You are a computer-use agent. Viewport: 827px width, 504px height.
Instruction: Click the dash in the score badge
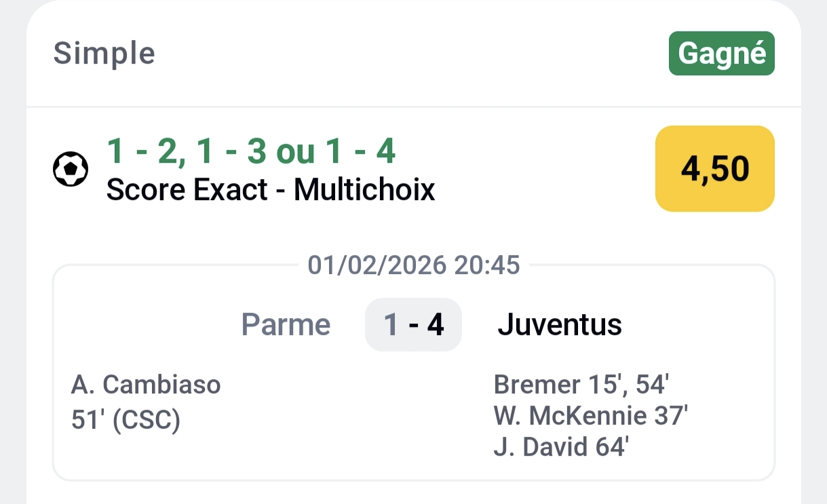[x=412, y=325]
